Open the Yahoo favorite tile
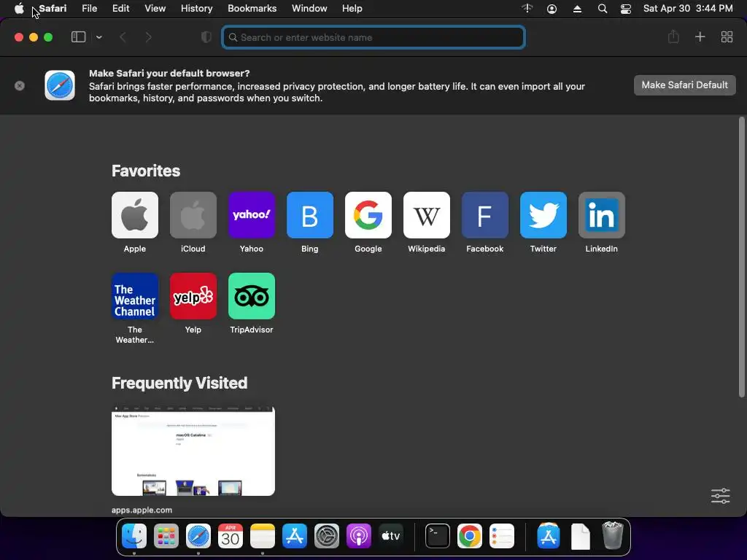The height and width of the screenshot is (560, 747). [x=252, y=215]
